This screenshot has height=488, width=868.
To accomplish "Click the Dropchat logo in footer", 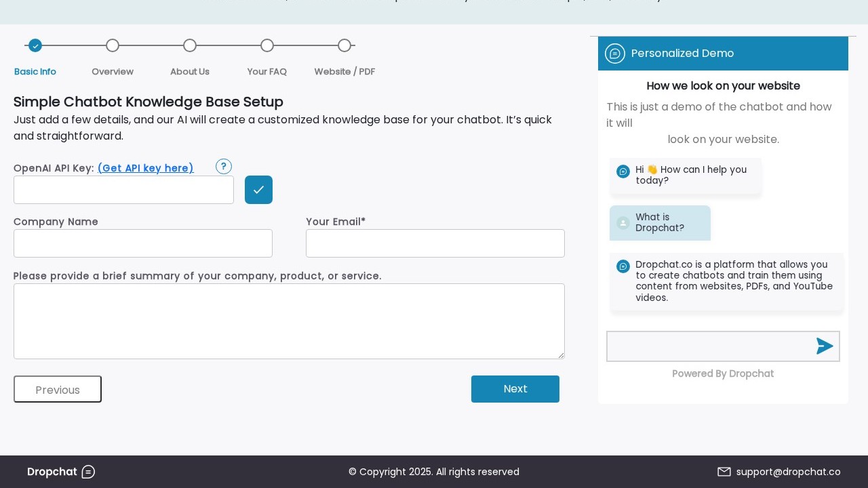I will coord(61,472).
